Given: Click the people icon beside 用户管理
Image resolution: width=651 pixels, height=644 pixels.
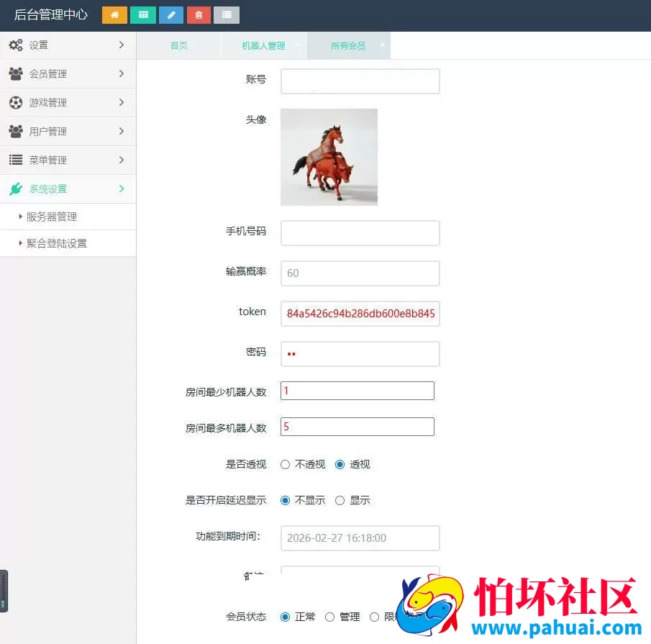Looking at the screenshot, I should point(16,131).
